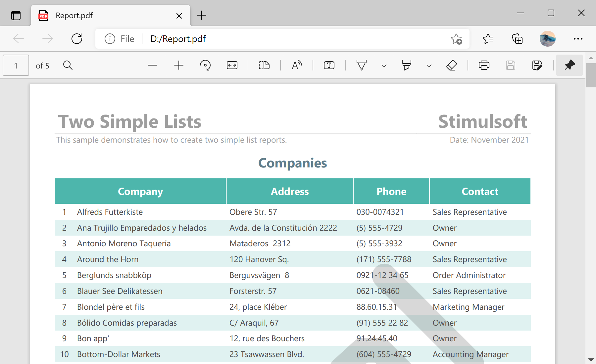Click 'Blauer See Delikatessen' cell
Image resolution: width=596 pixels, height=364 pixels.
(x=120, y=291)
